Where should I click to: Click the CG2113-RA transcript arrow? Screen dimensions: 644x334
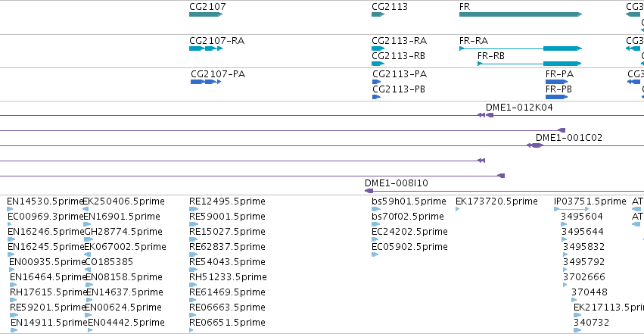[378, 48]
